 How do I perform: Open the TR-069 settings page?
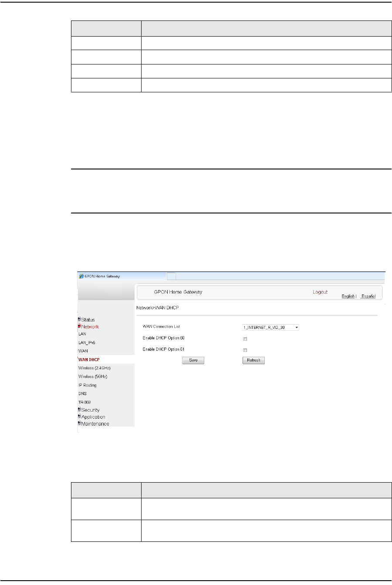tap(84, 402)
